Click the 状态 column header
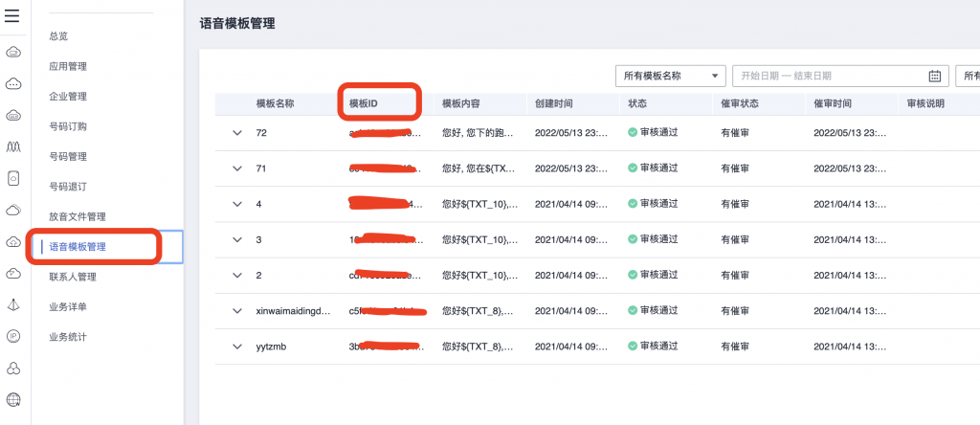 tap(637, 103)
